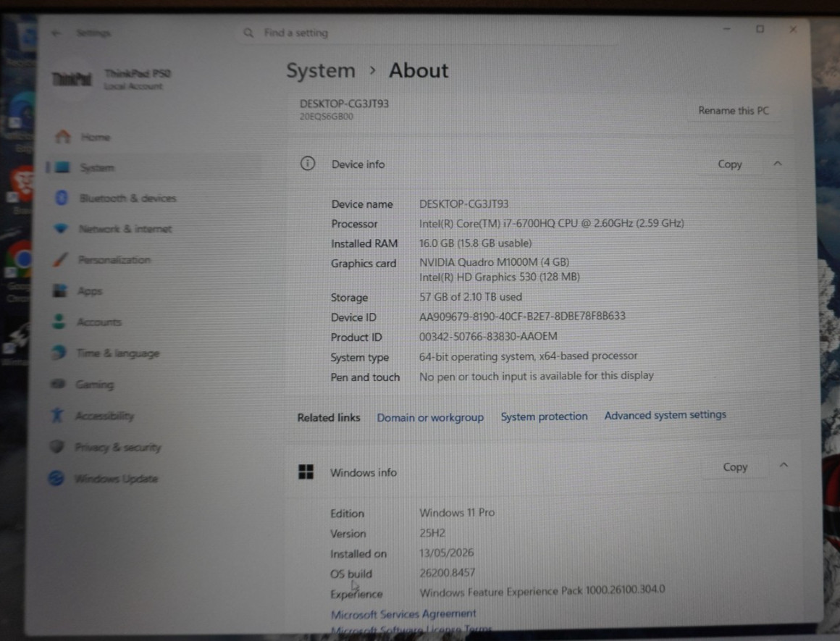This screenshot has width=840, height=641.
Task: Open Advanced system settings link
Action: coord(665,415)
